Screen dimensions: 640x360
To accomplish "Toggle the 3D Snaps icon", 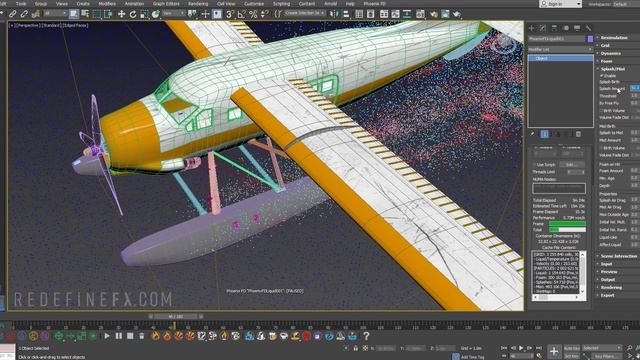I will 230,14.
